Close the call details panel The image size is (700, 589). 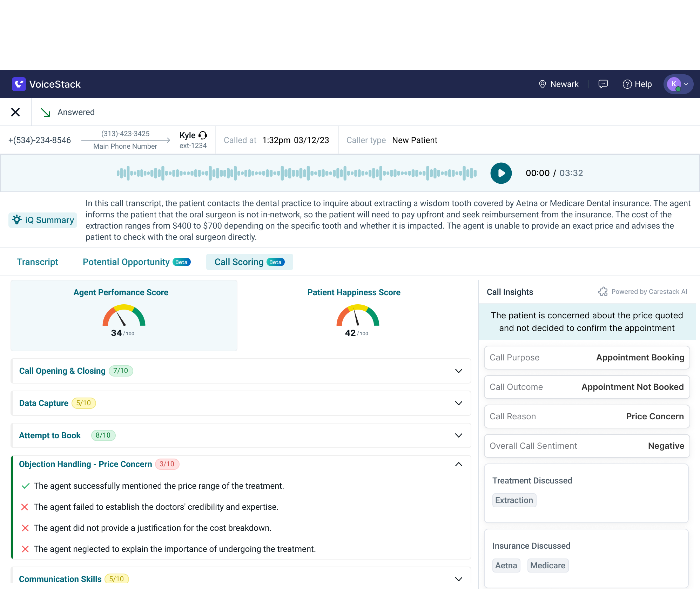tap(15, 112)
